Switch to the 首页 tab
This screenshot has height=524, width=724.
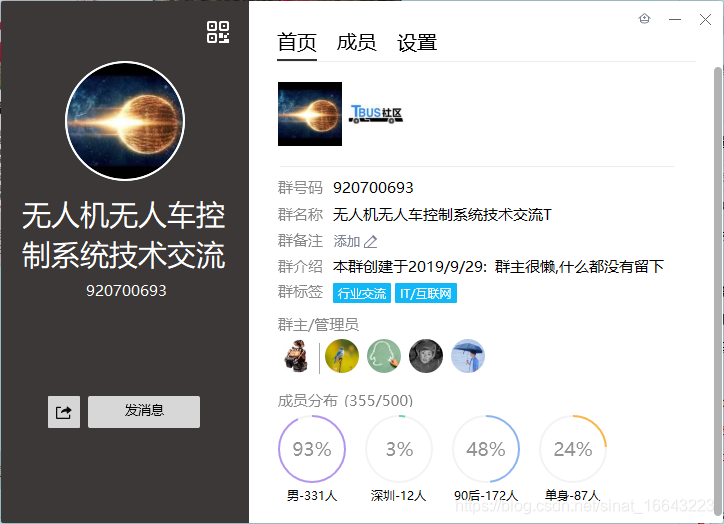[297, 43]
